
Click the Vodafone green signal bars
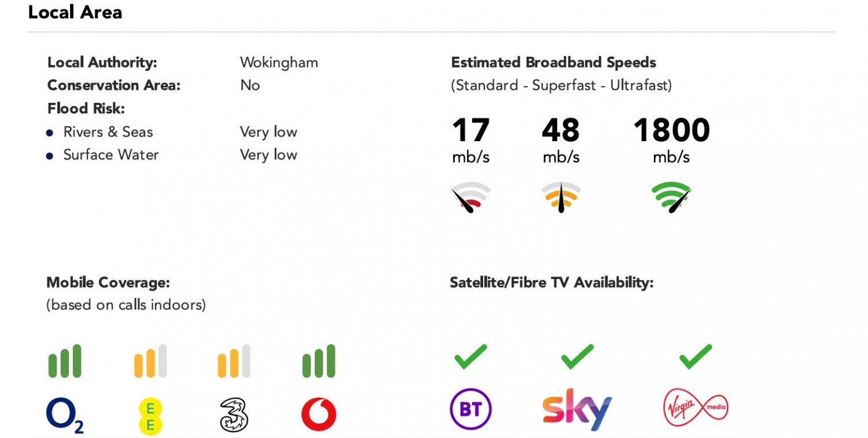coord(319,362)
